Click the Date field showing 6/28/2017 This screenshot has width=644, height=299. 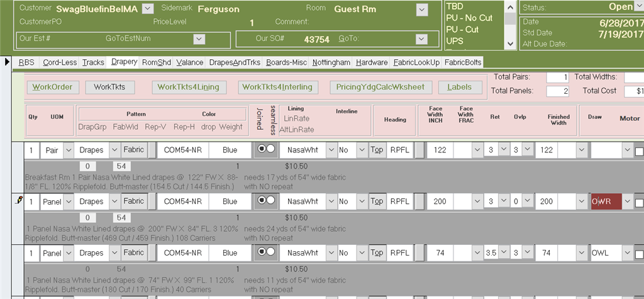coord(621,23)
